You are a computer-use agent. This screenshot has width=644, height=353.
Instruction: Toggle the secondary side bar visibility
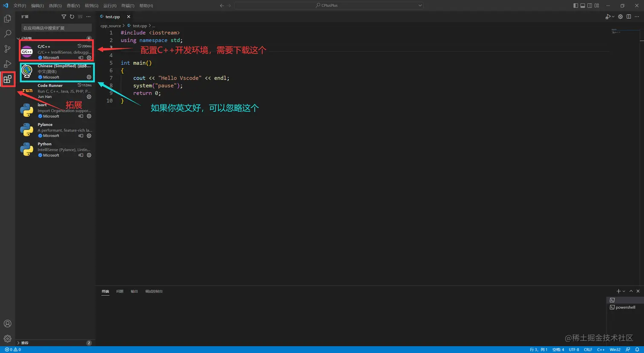[x=589, y=6]
